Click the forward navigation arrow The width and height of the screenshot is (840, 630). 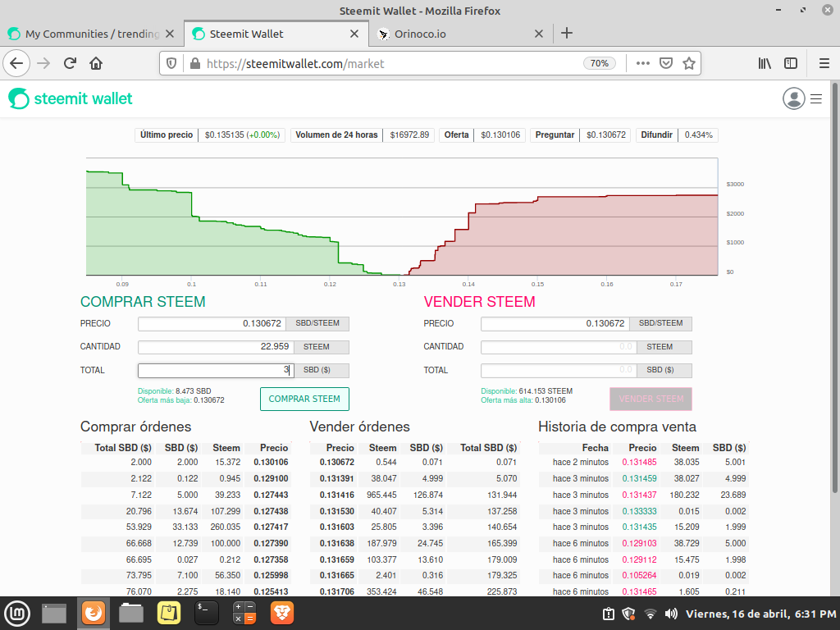coord(43,63)
